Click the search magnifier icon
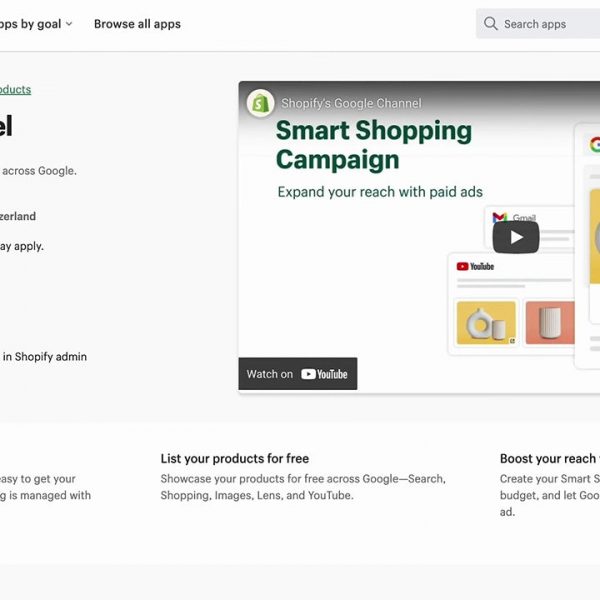This screenshot has height=600, width=600. tap(490, 24)
